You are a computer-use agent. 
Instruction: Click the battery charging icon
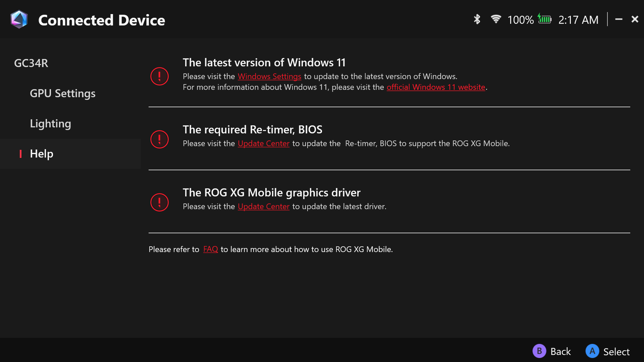pyautogui.click(x=545, y=19)
